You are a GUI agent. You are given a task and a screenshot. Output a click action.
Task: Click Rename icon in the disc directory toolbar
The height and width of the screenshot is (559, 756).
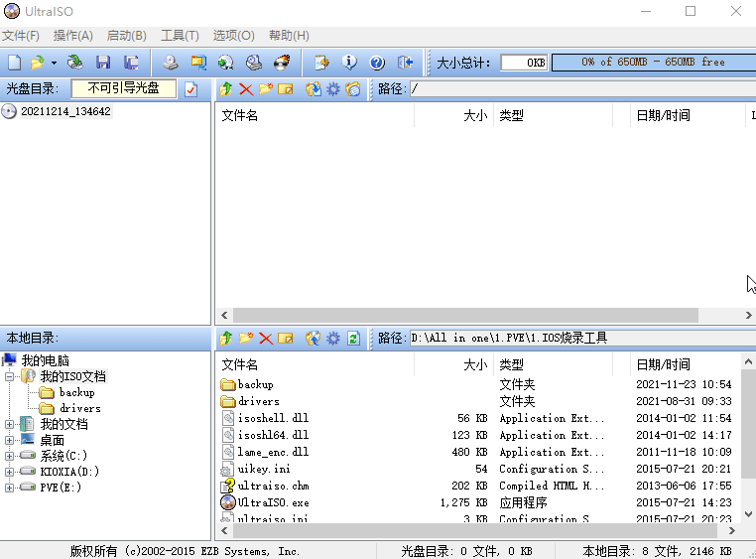286,89
